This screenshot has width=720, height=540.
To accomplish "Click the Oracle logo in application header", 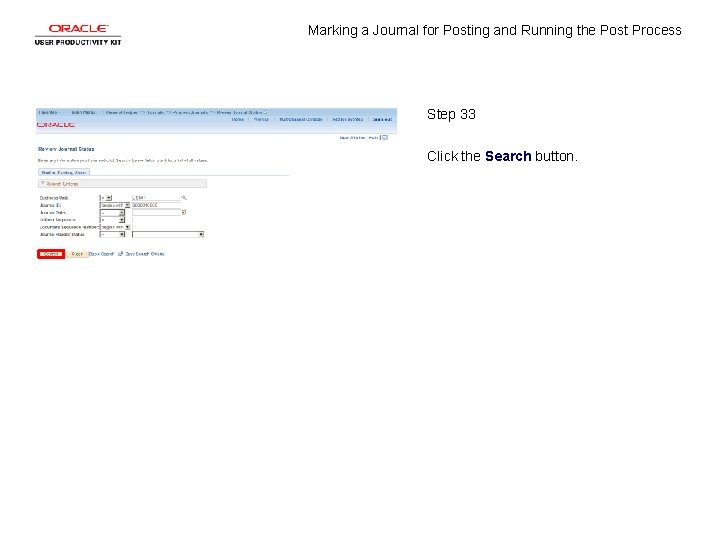I will [56, 125].
